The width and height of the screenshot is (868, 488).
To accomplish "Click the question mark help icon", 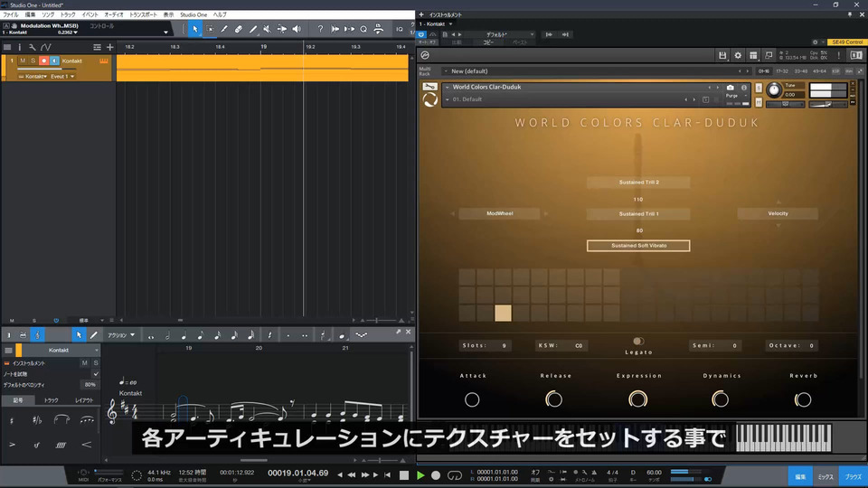I will click(x=320, y=29).
